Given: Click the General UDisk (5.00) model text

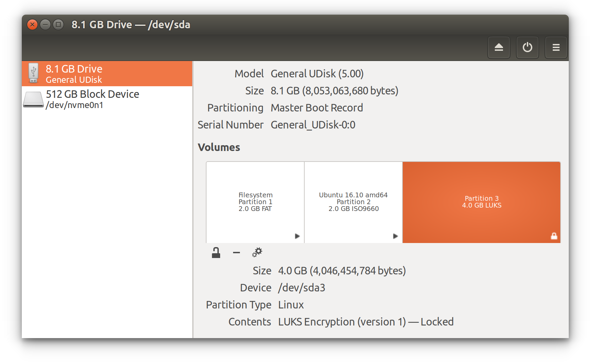Looking at the screenshot, I should 317,74.
